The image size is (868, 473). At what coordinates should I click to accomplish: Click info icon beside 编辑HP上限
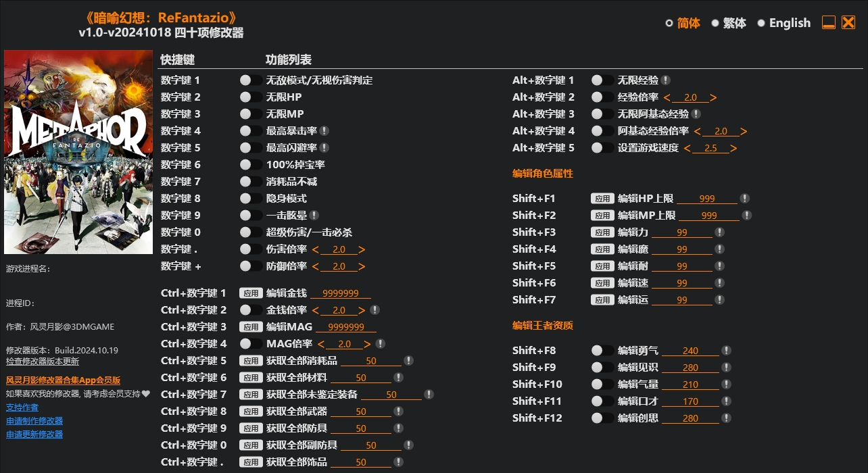pos(744,199)
